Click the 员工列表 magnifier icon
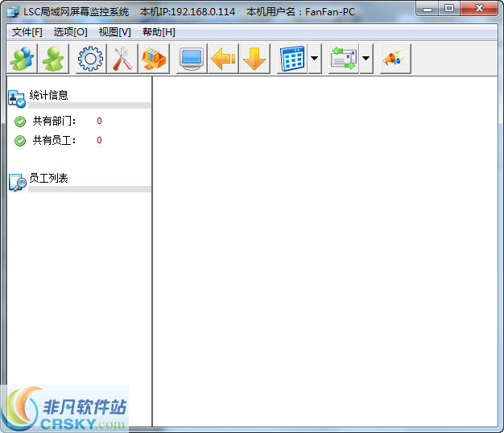Viewport: 504px width, 433px height. (18, 182)
